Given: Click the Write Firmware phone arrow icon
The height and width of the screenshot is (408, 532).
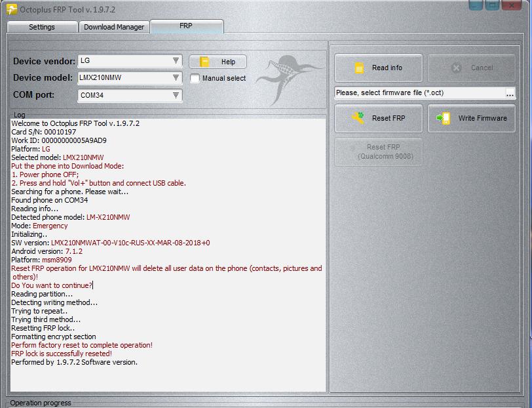Looking at the screenshot, I should point(443,118).
